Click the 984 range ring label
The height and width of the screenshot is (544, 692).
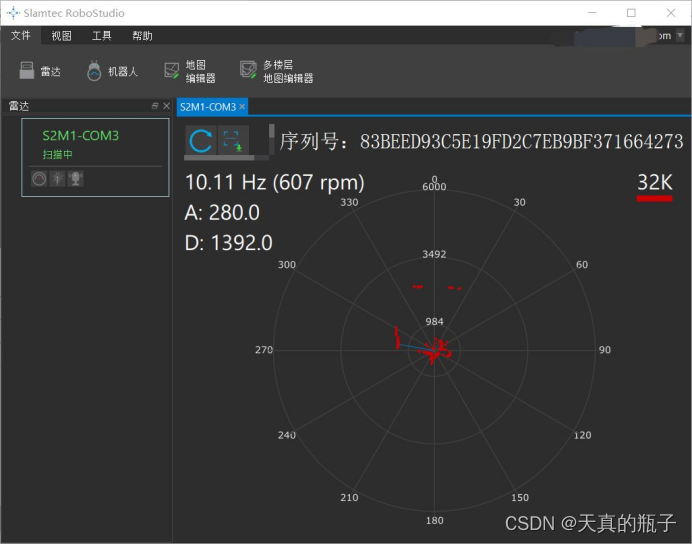coord(434,322)
